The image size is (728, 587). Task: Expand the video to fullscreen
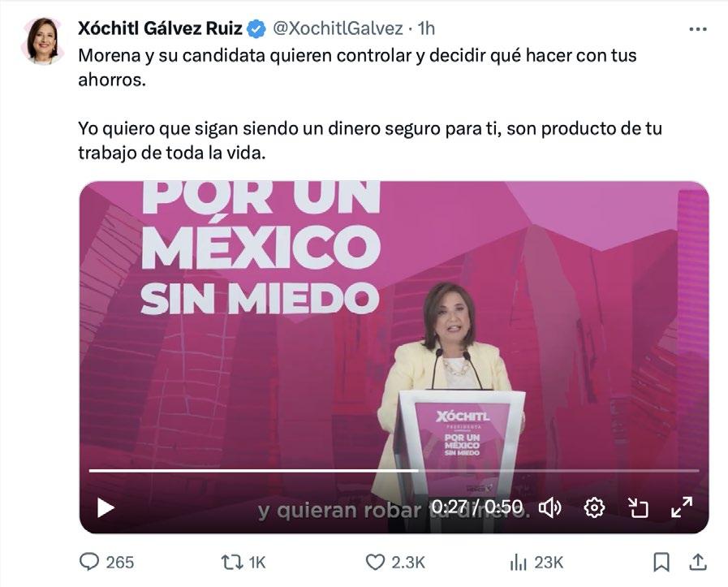pyautogui.click(x=682, y=507)
